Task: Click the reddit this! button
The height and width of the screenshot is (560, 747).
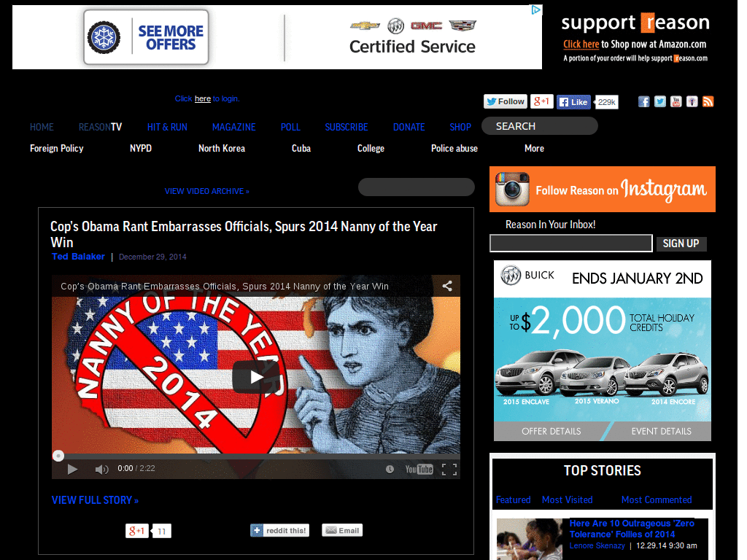Action: pyautogui.click(x=279, y=531)
